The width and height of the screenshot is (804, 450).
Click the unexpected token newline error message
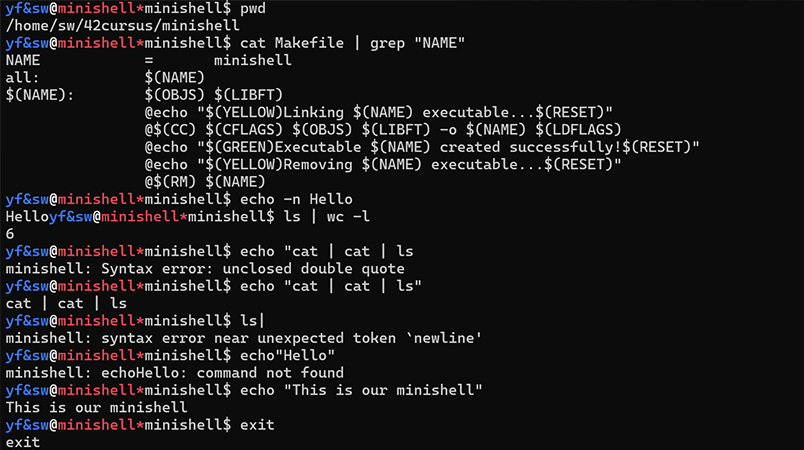pos(244,338)
